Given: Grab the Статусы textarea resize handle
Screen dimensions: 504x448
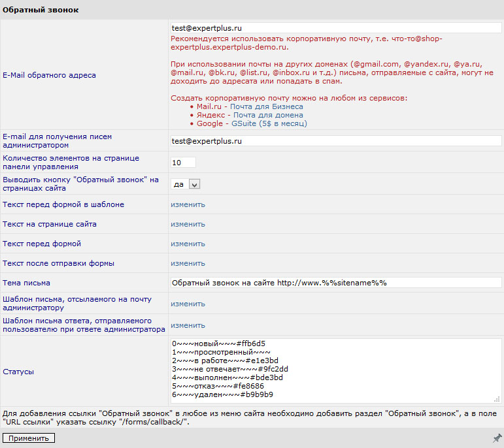Looking at the screenshot, I should coord(497,399).
